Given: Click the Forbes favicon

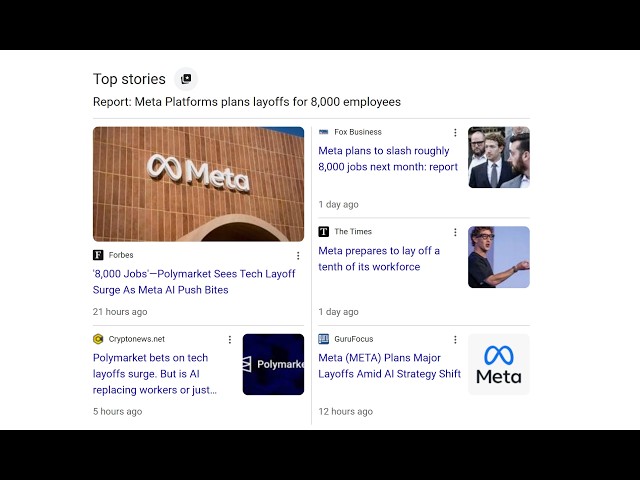Looking at the screenshot, I should tap(98, 255).
